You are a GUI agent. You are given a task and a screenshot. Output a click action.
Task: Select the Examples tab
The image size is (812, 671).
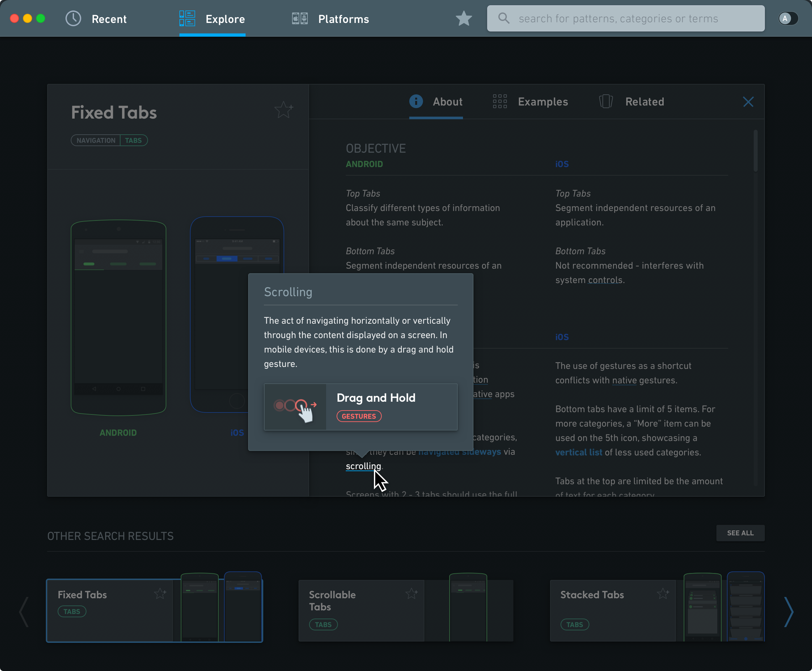click(530, 102)
